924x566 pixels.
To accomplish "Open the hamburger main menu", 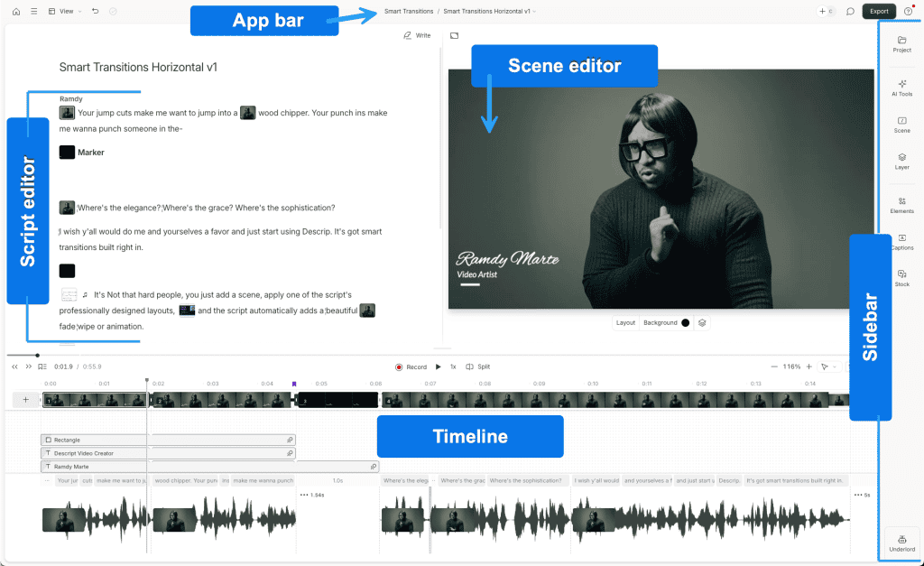I will point(33,12).
